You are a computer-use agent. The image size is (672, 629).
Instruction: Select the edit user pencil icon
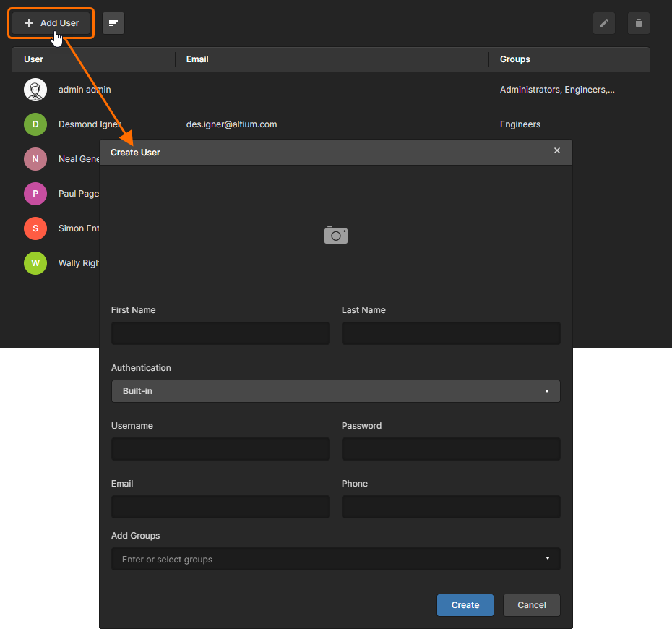coord(603,23)
